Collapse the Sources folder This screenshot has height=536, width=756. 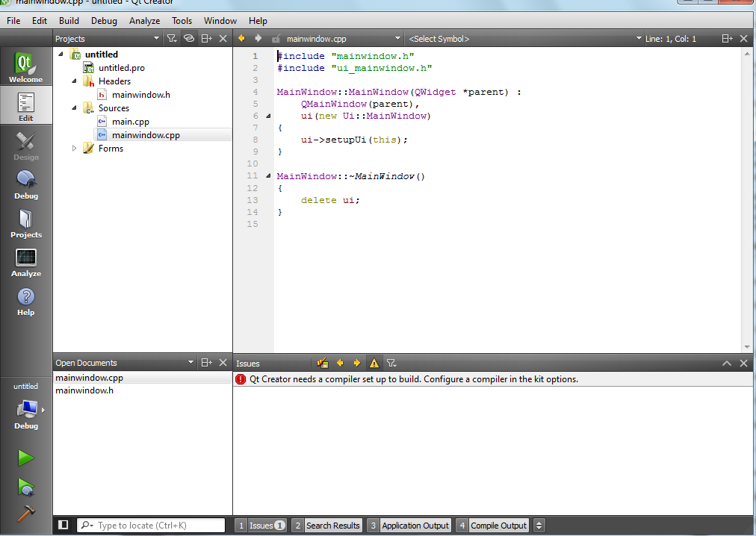coord(74,108)
